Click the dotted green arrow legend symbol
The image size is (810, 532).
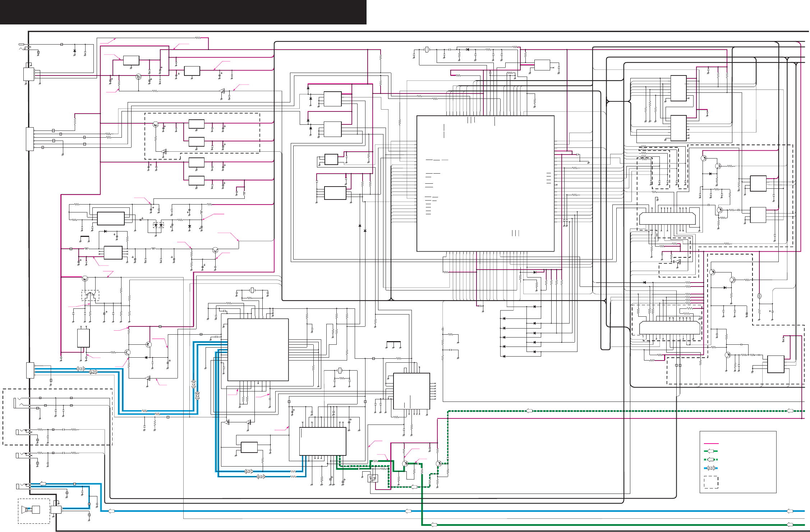tap(710, 459)
